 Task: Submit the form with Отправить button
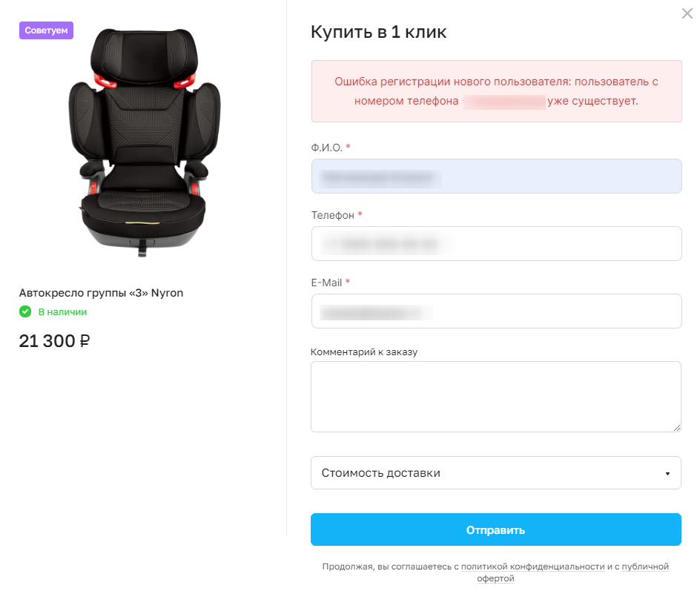click(496, 529)
